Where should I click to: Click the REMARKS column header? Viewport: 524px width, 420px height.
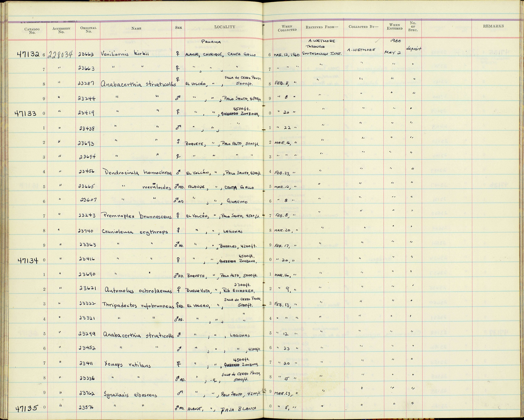493,26
